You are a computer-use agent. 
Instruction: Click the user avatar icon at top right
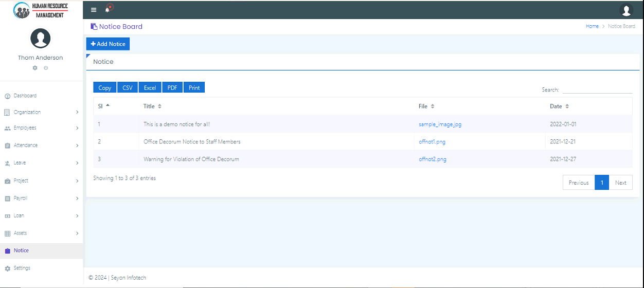[626, 10]
